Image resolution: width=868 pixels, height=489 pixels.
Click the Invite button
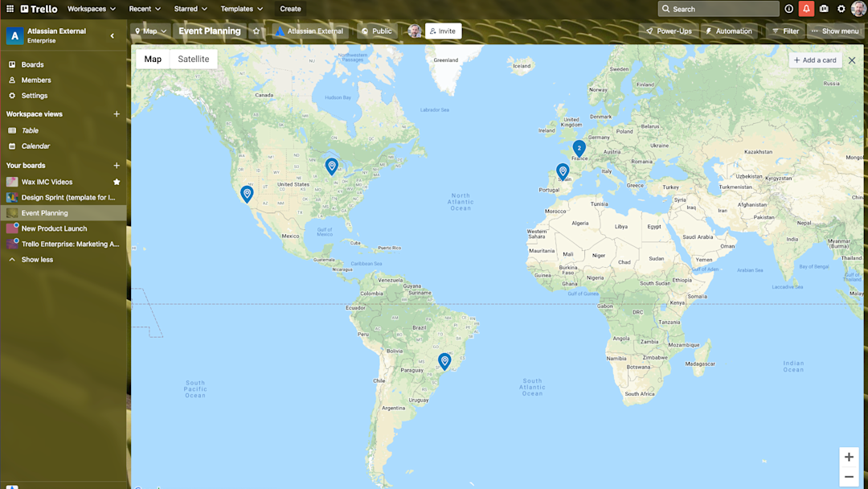(443, 31)
